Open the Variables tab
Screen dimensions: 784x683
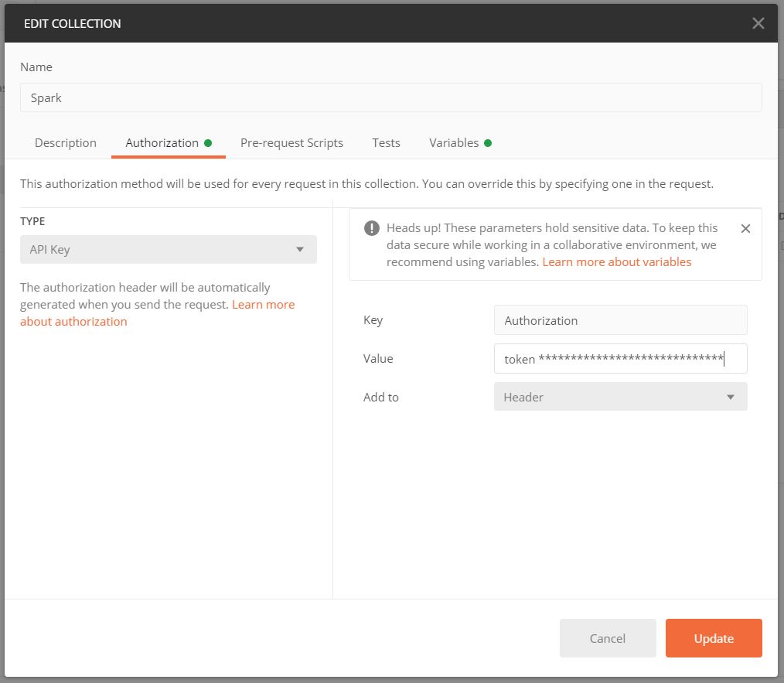454,143
